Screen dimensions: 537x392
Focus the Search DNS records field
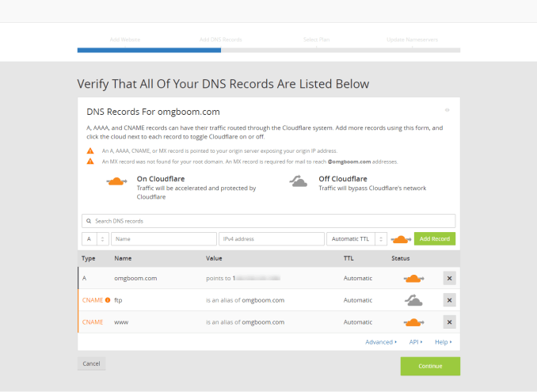pyautogui.click(x=268, y=221)
